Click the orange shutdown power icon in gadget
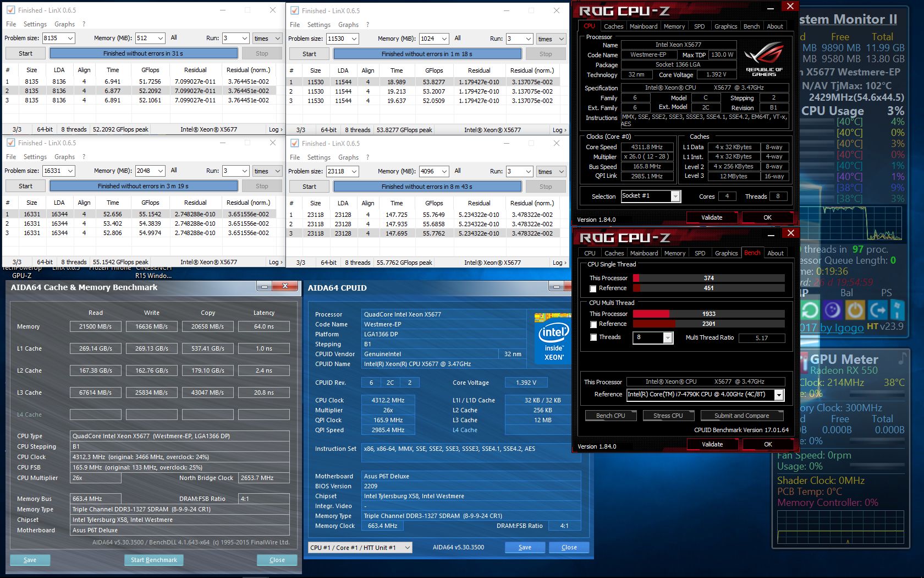Image resolution: width=924 pixels, height=578 pixels. [x=855, y=310]
